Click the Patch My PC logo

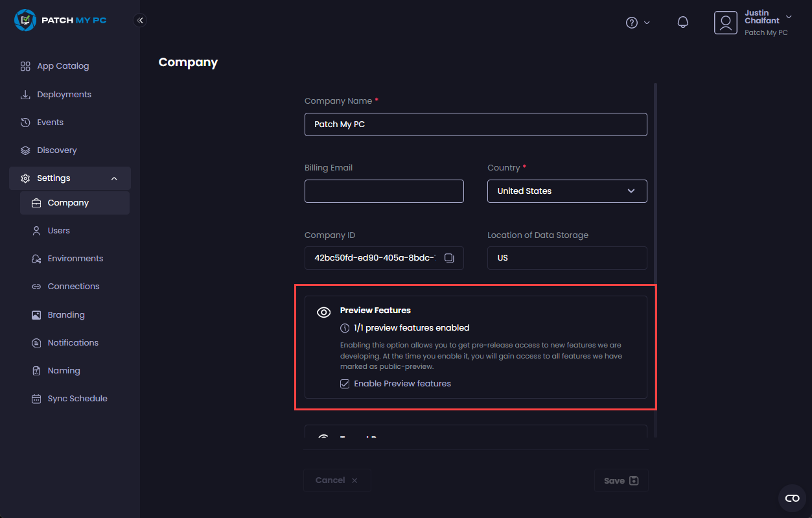coord(60,20)
